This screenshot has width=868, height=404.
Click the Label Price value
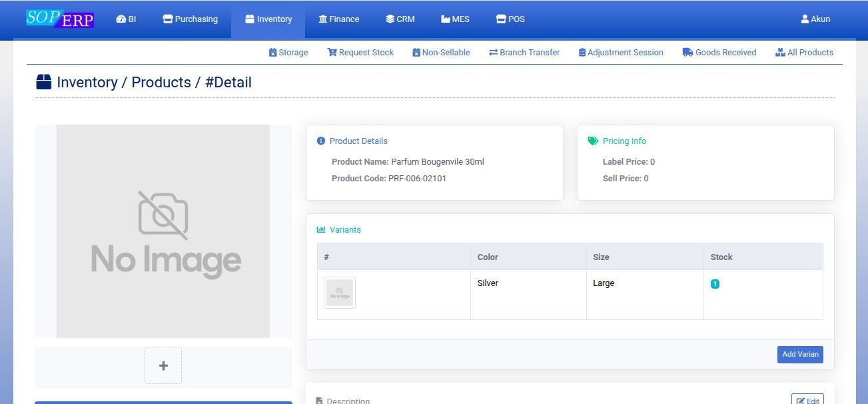(x=653, y=162)
